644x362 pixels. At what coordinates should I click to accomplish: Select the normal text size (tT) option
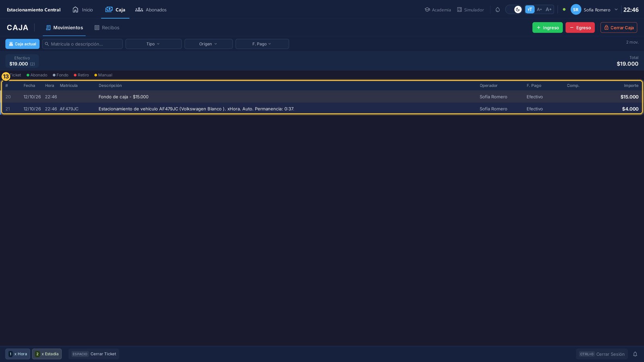coord(530,10)
